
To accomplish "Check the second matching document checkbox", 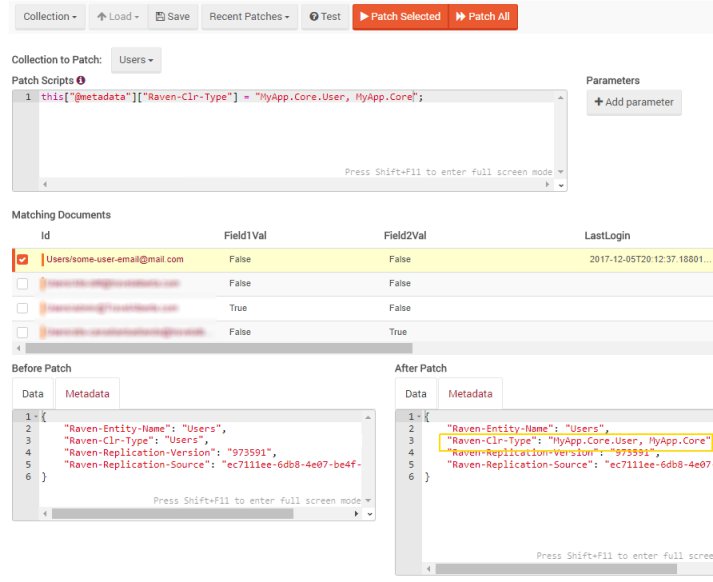I will 23,284.
